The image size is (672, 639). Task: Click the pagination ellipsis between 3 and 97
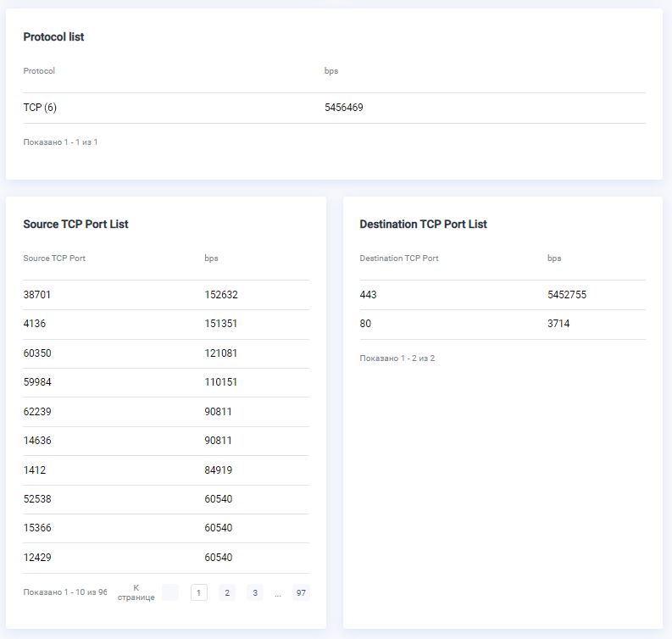[x=278, y=594]
